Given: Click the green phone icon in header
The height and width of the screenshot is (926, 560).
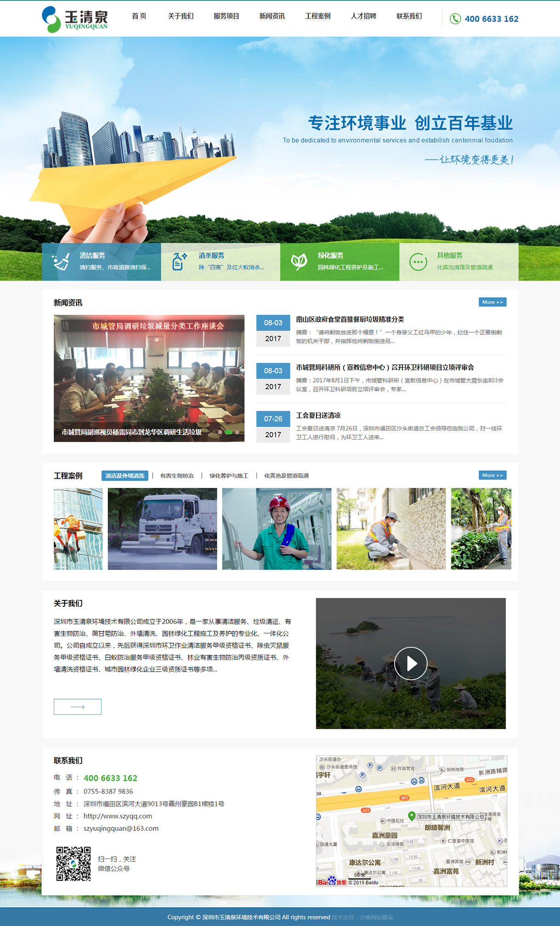Looking at the screenshot, I should coord(455,19).
